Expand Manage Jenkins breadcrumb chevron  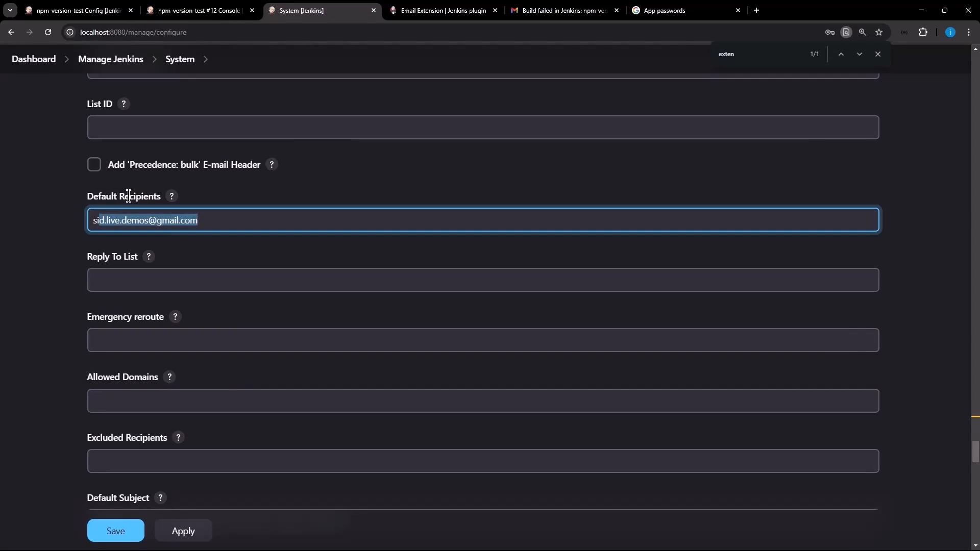click(154, 59)
